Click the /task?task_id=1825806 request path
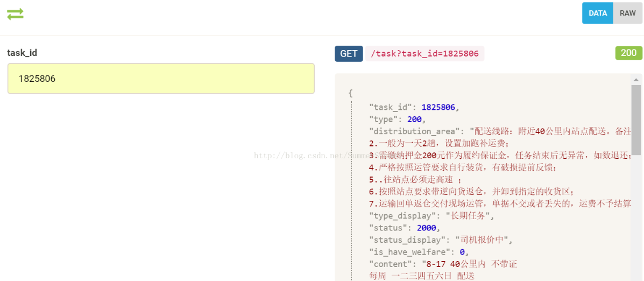Viewport: 644px width, 281px height. 424,53
